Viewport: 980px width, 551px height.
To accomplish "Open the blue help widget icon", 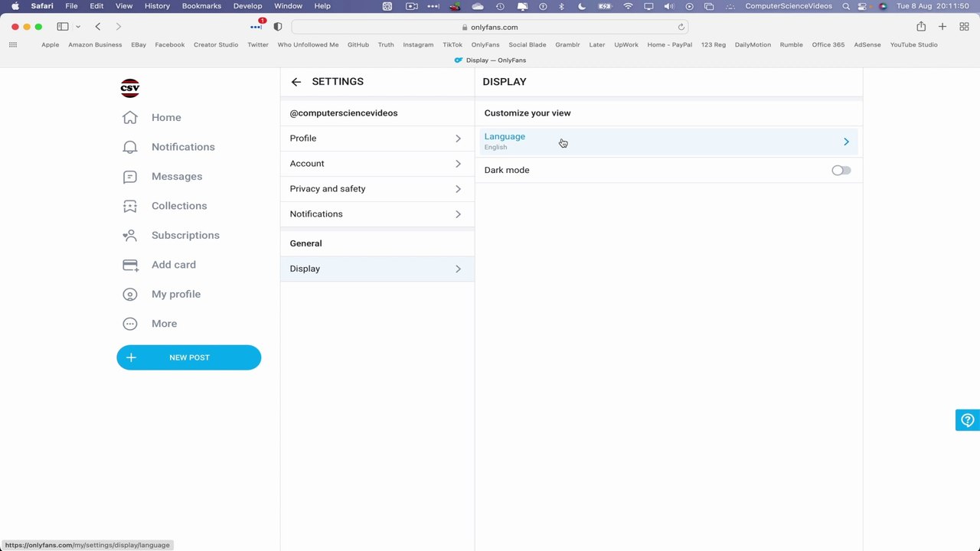I will 968,420.
